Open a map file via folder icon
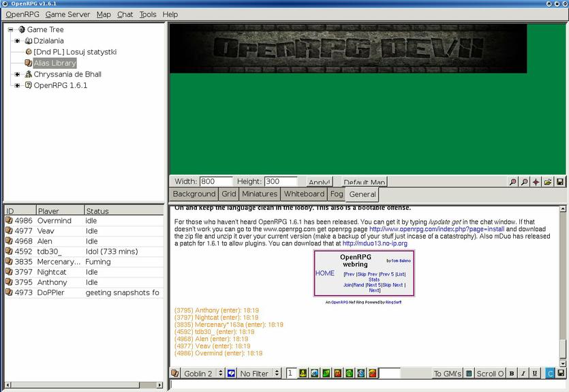This screenshot has height=392, width=569. (548, 181)
